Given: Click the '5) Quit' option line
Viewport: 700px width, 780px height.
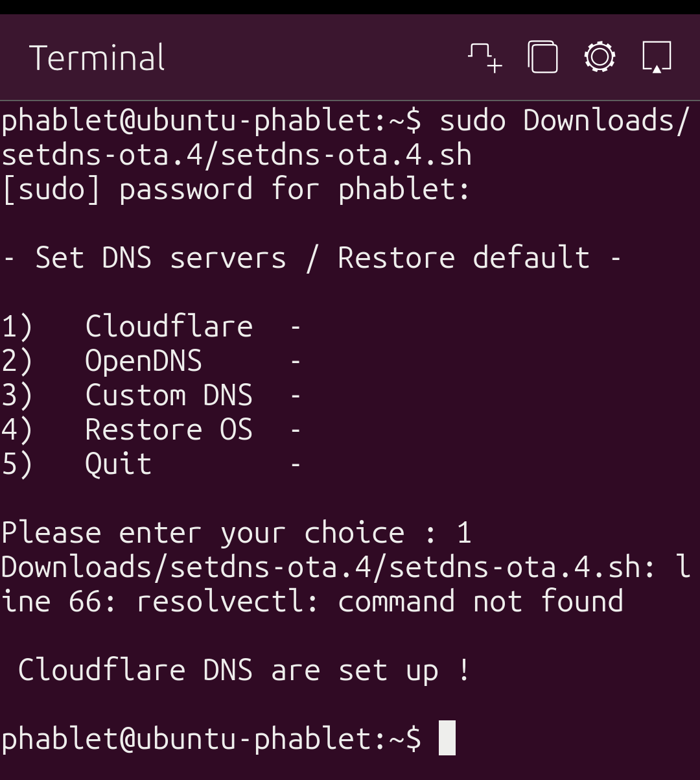Looking at the screenshot, I should tap(117, 463).
